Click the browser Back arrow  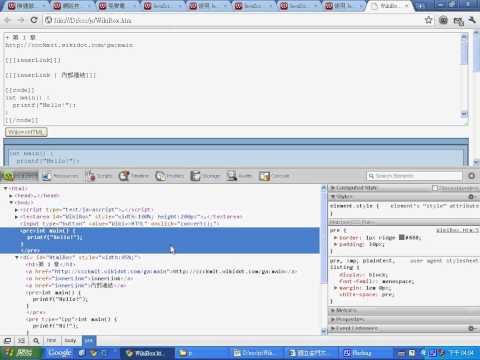point(8,20)
